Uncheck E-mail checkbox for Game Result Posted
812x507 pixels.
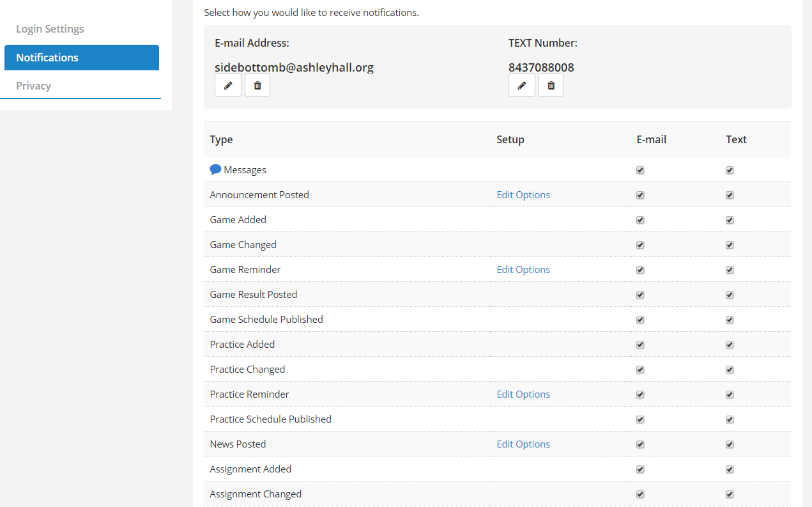click(640, 295)
